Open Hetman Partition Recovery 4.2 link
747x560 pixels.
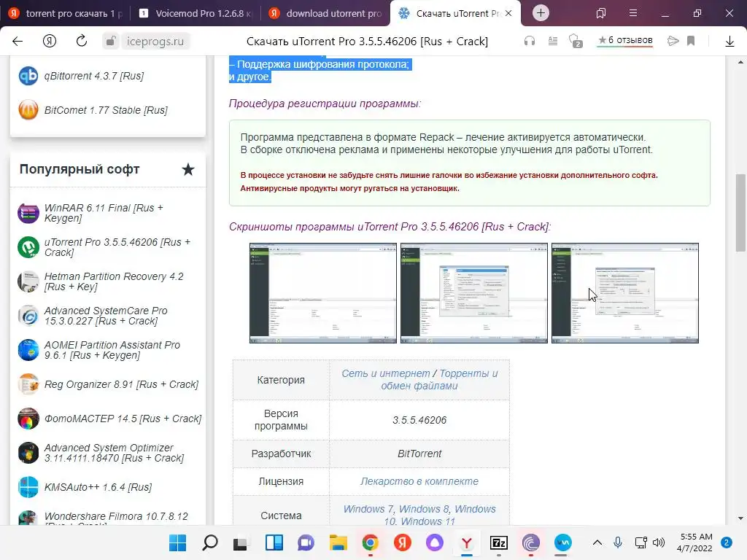point(114,281)
